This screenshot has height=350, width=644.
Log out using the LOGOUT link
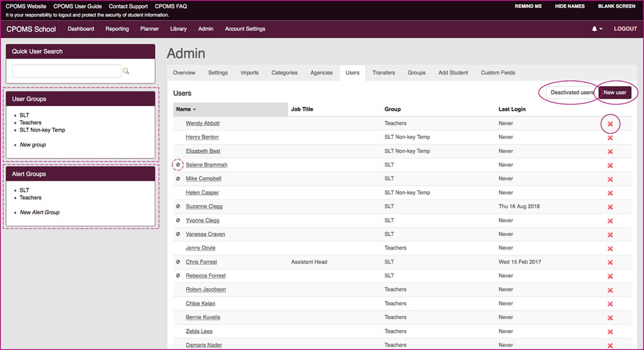coord(625,29)
